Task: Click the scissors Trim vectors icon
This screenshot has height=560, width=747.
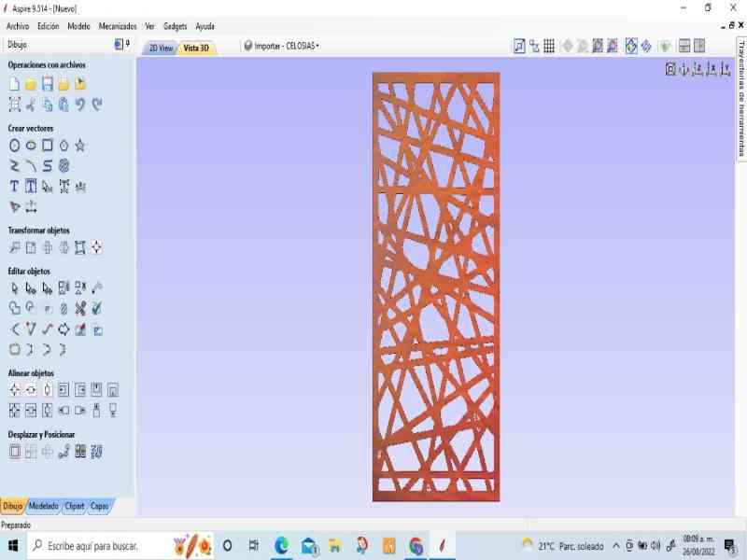Action: 80,308
